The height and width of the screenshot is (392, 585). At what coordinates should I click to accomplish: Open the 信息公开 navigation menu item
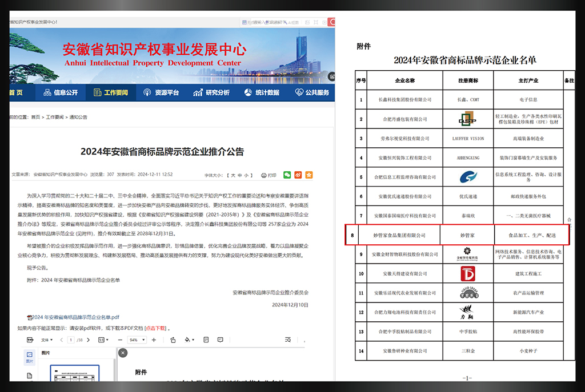[61, 92]
